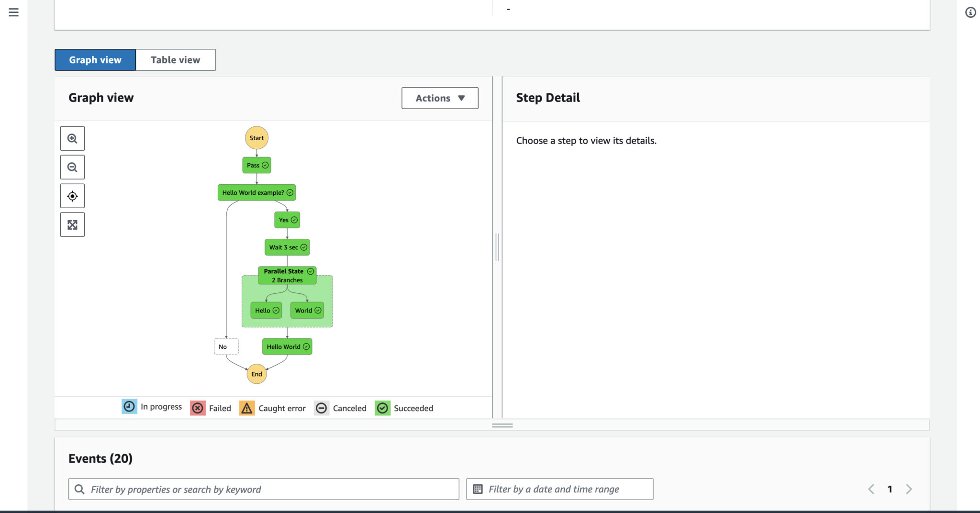
Task: Click the keyword filter search field
Action: (263, 489)
